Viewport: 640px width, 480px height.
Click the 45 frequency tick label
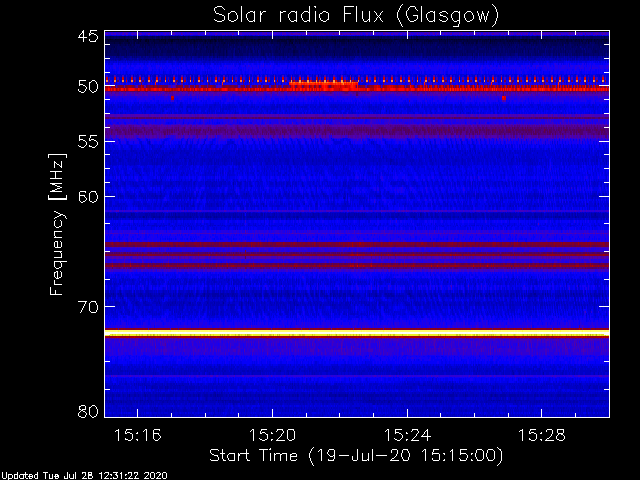tap(88, 37)
